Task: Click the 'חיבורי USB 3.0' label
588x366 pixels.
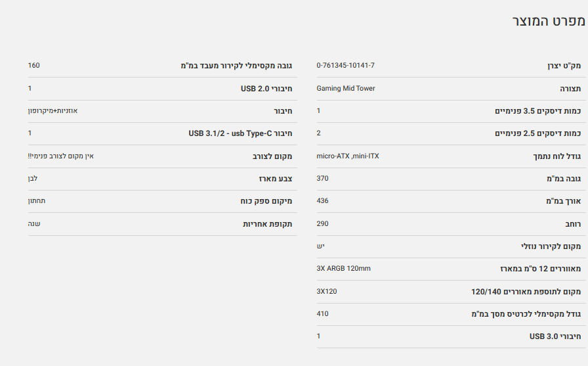Action: [555, 336]
